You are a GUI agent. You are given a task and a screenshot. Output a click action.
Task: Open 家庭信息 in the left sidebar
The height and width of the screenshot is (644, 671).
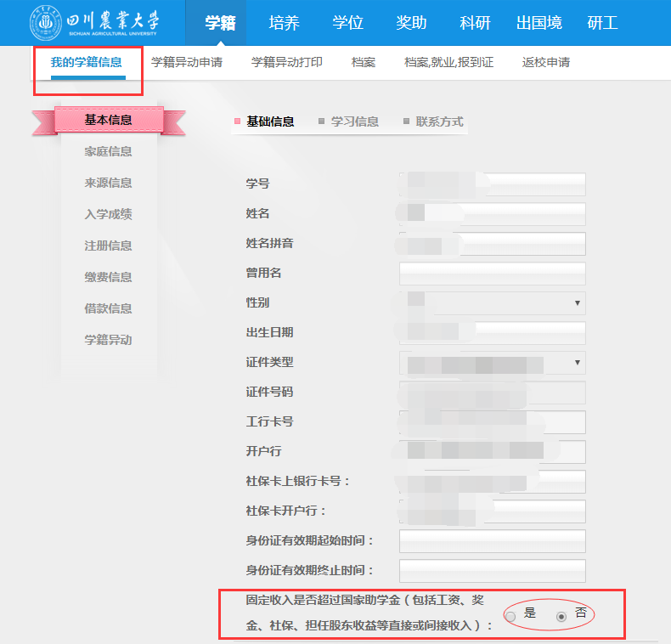(108, 151)
